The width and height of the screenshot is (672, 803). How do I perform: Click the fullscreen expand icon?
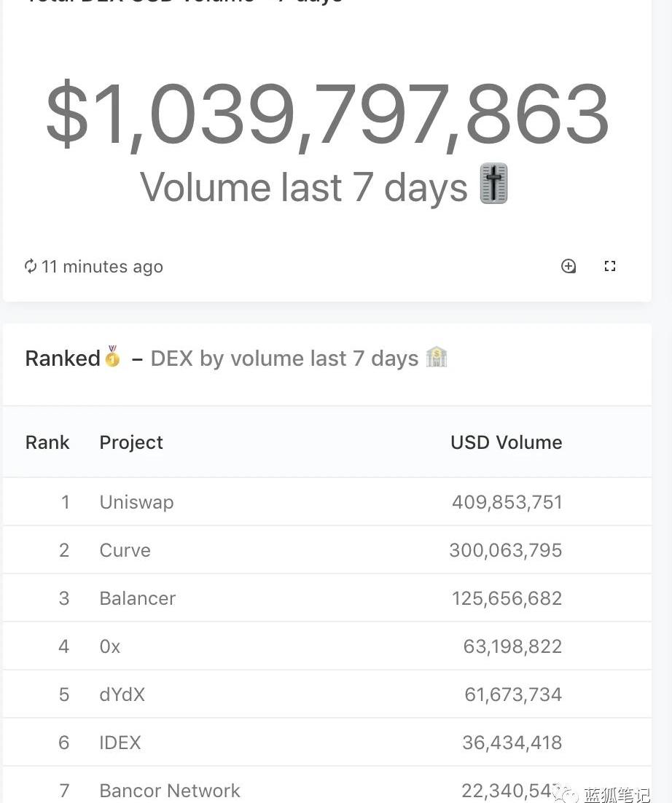pos(610,266)
